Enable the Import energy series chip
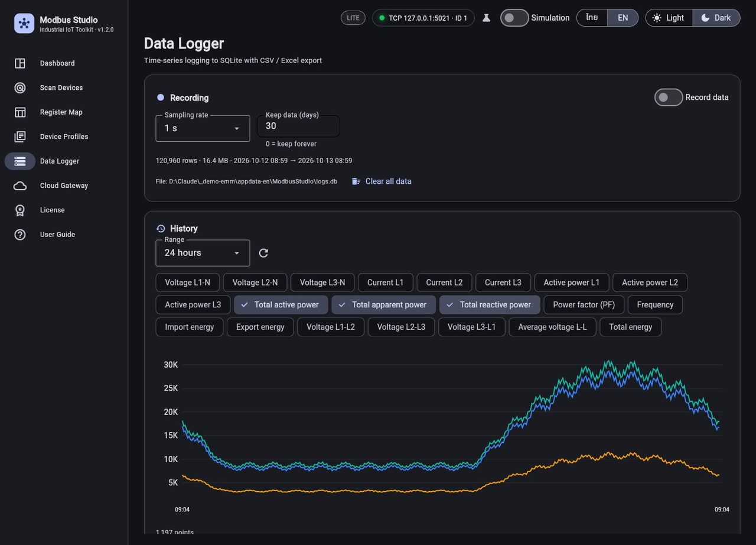The height and width of the screenshot is (545, 756). point(190,327)
